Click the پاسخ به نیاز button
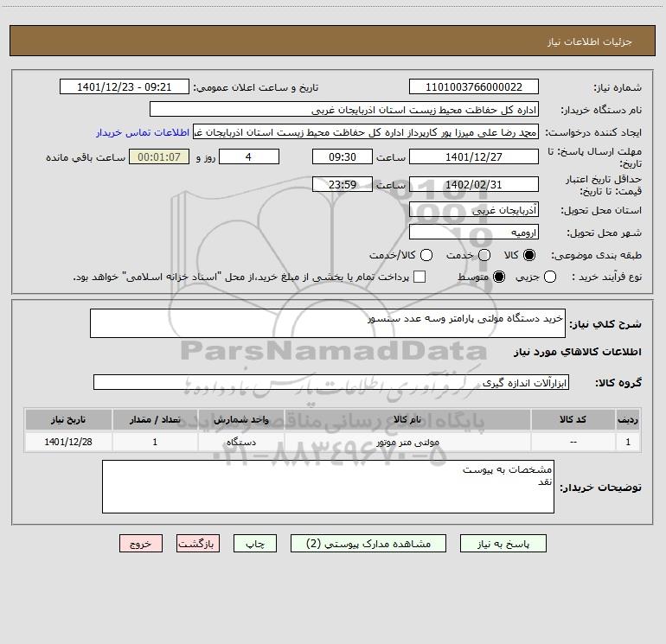666x644 pixels. pos(503,544)
